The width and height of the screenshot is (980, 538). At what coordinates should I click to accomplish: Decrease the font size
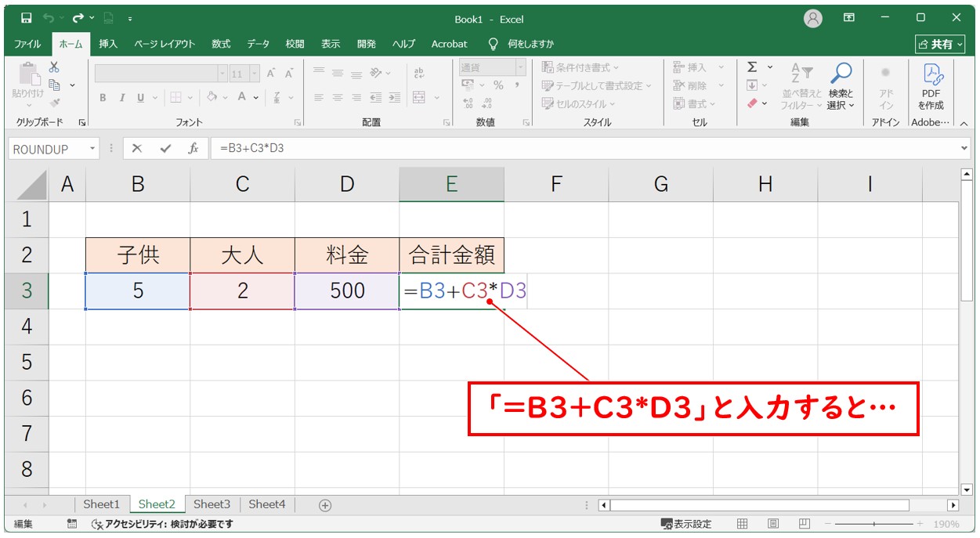pos(289,73)
